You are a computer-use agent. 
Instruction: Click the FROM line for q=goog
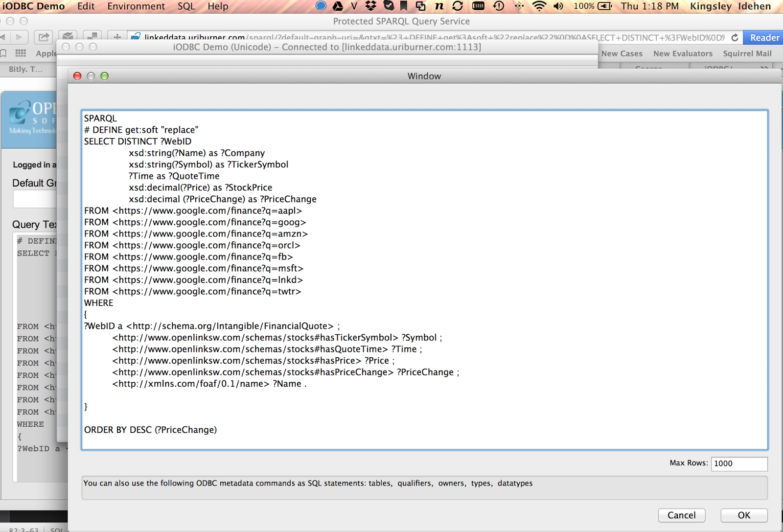[x=195, y=222]
